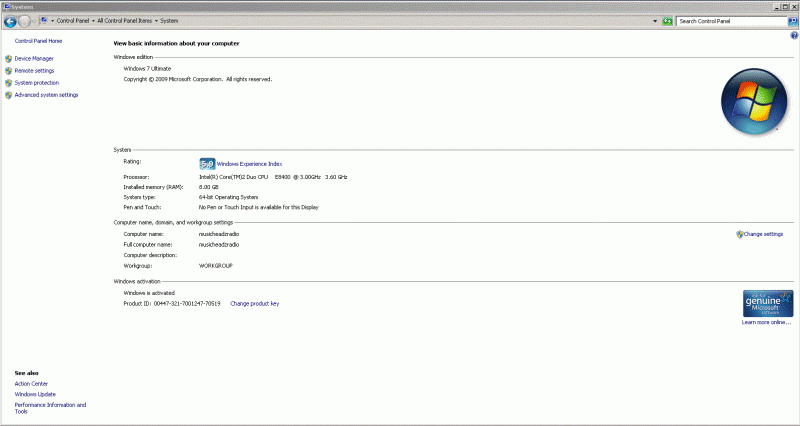Open Windows Update link
Viewport: 800px width, 426px height.
pyautogui.click(x=35, y=394)
